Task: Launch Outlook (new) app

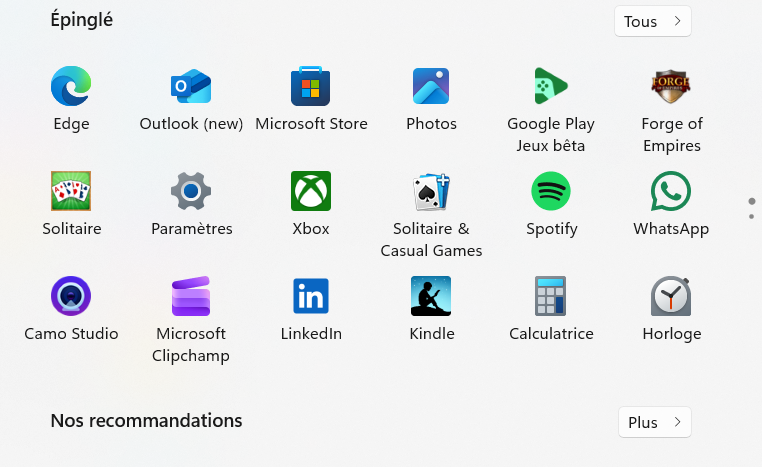Action: [191, 86]
